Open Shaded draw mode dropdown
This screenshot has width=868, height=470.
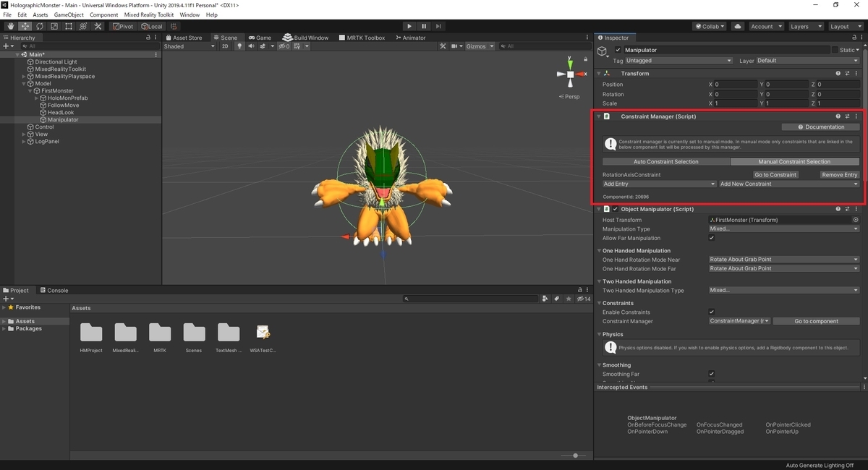coord(189,46)
